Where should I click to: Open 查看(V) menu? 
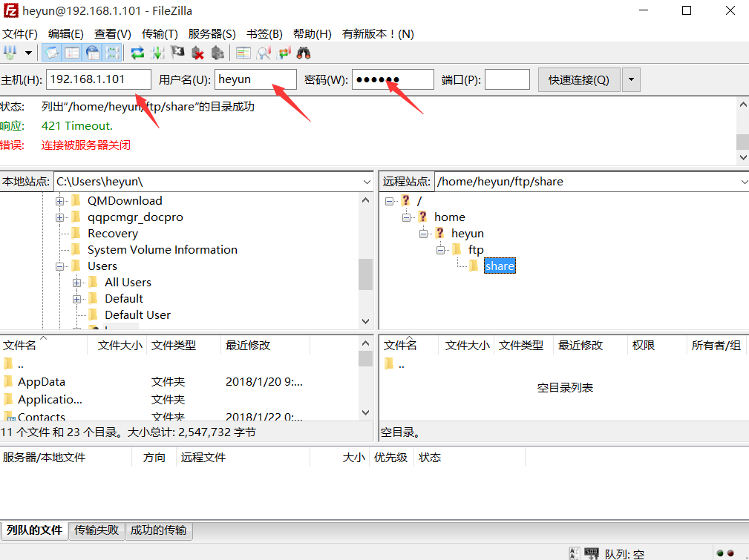[x=112, y=34]
